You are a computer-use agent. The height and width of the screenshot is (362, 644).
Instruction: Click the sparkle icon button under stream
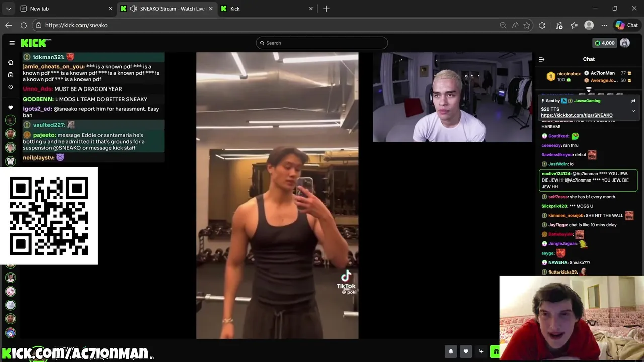coord(481,352)
